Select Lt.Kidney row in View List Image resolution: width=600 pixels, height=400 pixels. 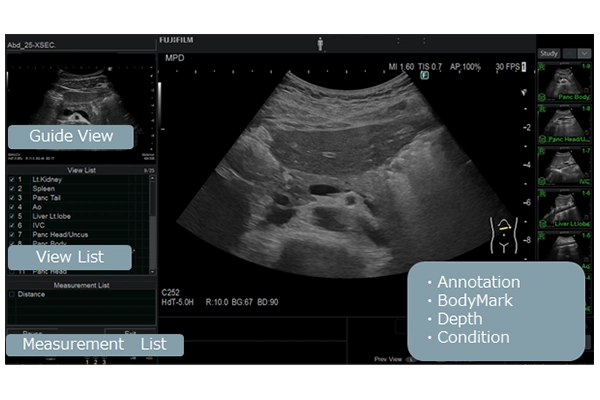point(79,180)
